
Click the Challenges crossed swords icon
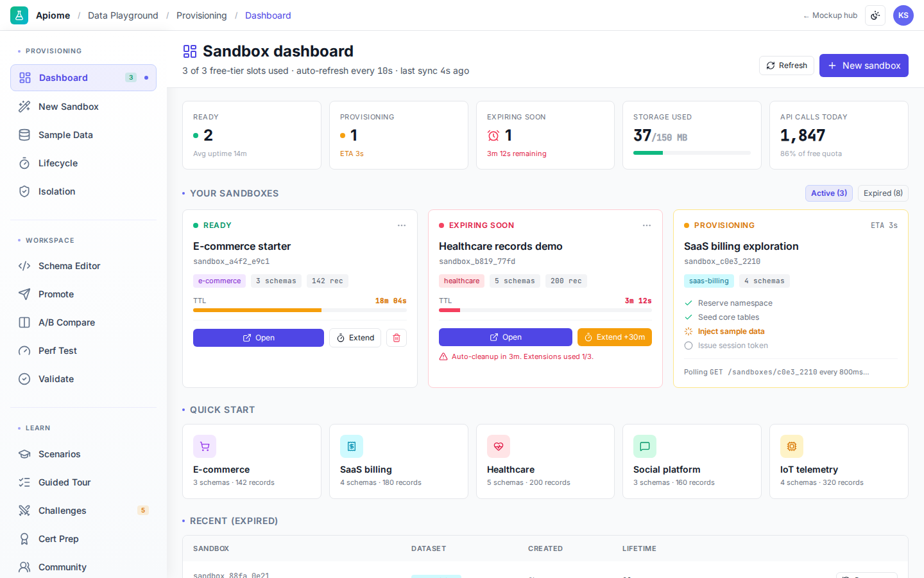24,511
